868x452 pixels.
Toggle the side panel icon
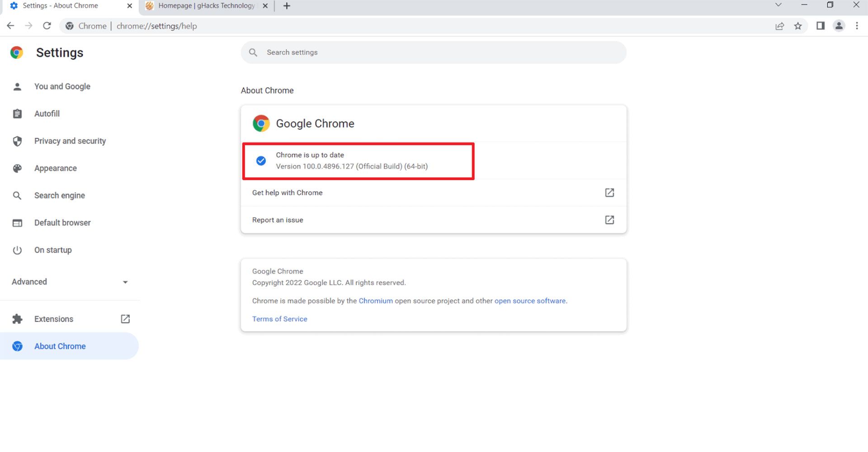point(820,26)
